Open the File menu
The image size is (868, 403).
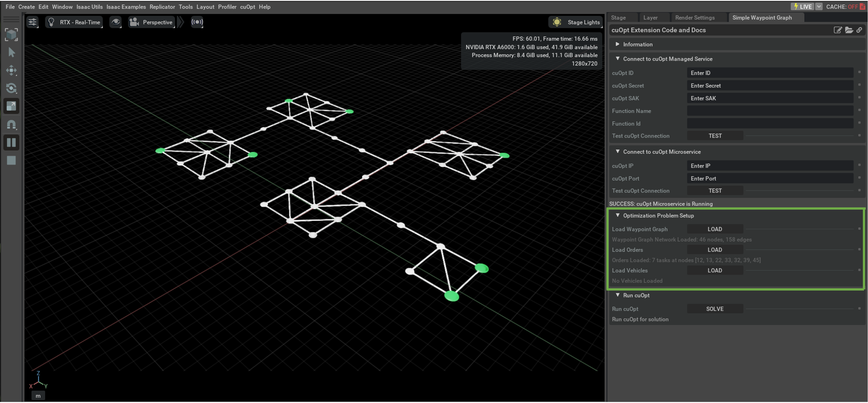pyautogui.click(x=10, y=7)
